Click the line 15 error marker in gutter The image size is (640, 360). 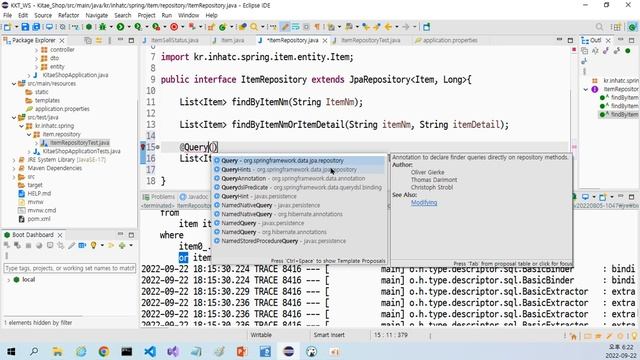pos(143,147)
